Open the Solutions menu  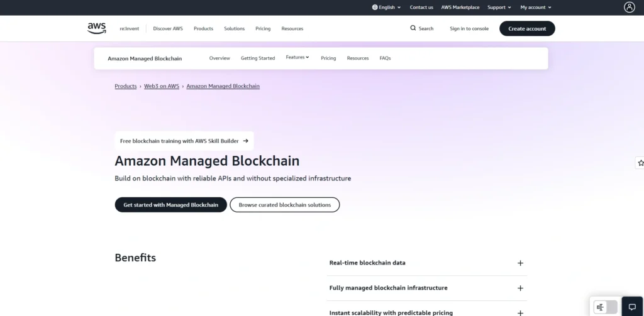point(234,29)
